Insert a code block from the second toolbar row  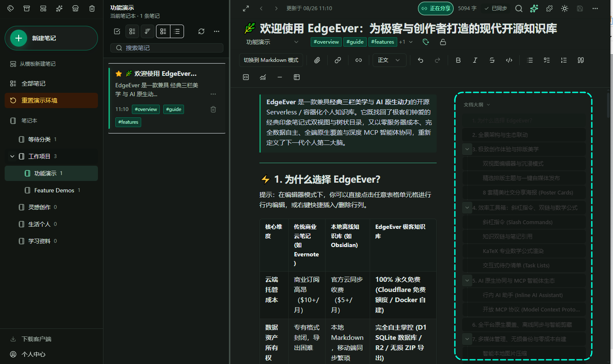pos(246,77)
